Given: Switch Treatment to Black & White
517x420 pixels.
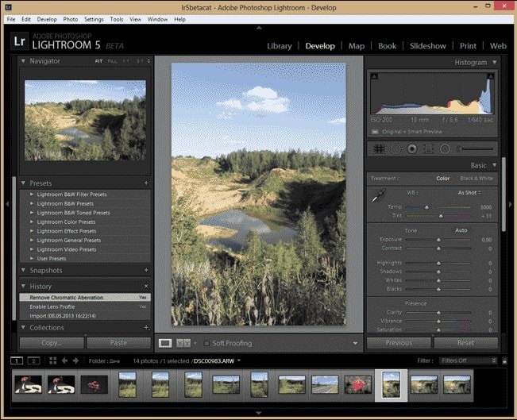Looking at the screenshot, I should pyautogui.click(x=477, y=178).
